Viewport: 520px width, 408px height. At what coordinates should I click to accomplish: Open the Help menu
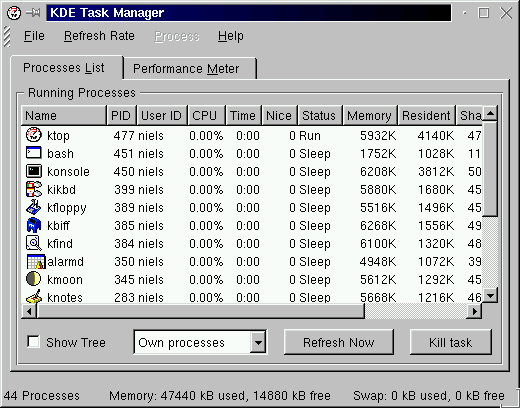click(x=231, y=36)
